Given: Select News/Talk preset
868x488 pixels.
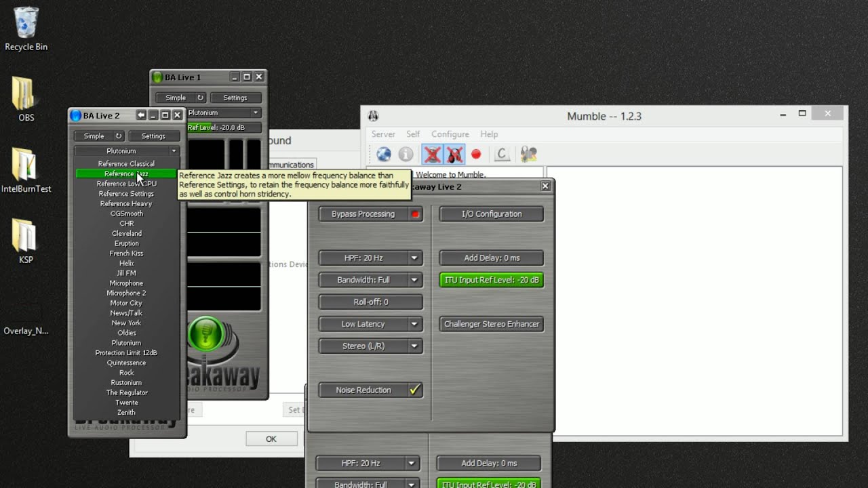Looking at the screenshot, I should point(126,313).
